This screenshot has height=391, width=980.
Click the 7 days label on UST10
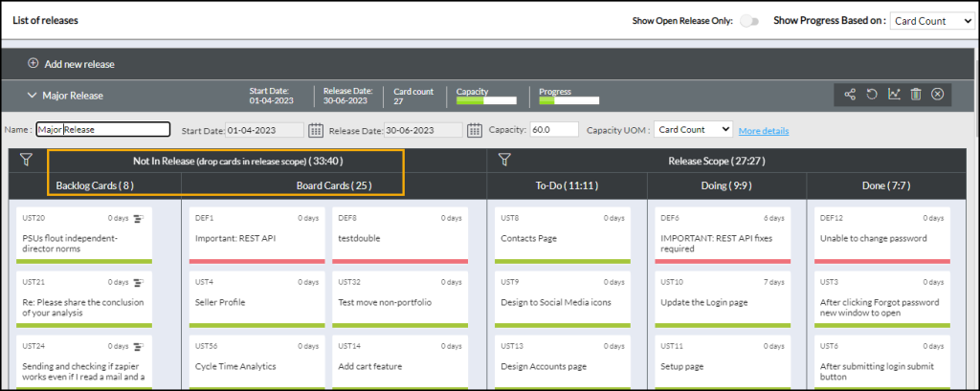(773, 282)
